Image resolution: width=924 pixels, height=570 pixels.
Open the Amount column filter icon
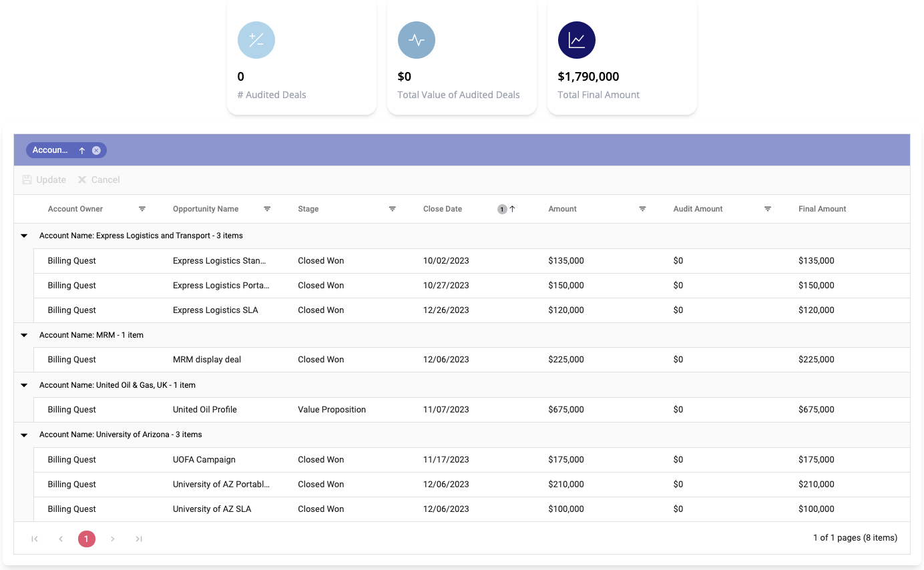pos(642,209)
